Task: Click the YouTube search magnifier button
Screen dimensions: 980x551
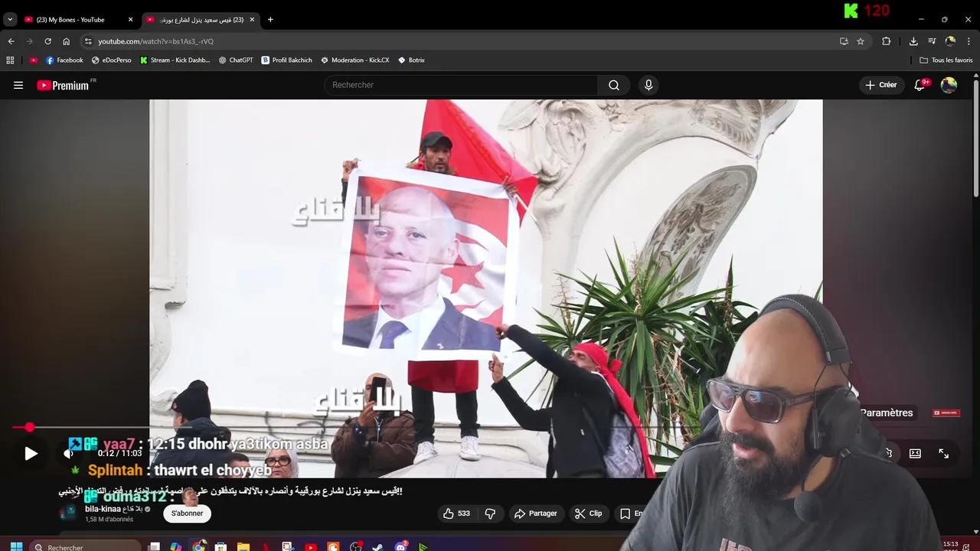Action: (x=614, y=85)
